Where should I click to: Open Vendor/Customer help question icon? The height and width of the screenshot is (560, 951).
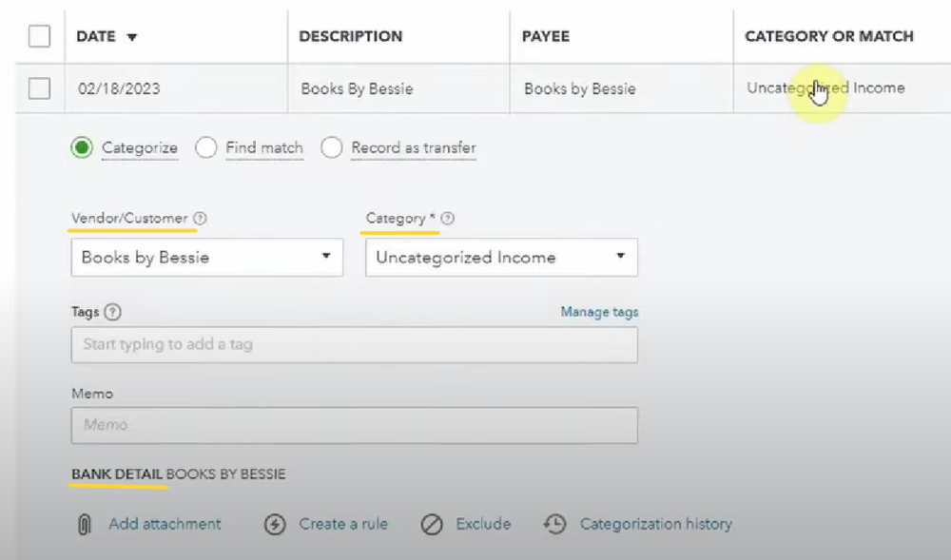(x=200, y=218)
